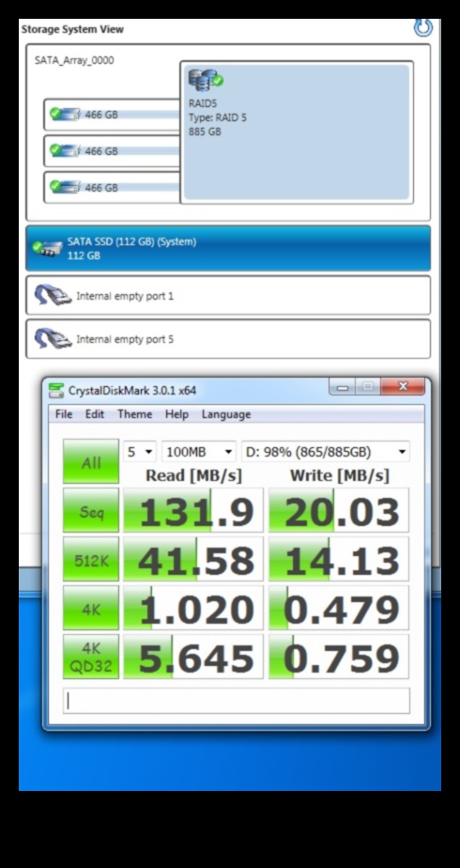Click the 4K QD32 read result 5.645
460x868 pixels.
[193, 657]
